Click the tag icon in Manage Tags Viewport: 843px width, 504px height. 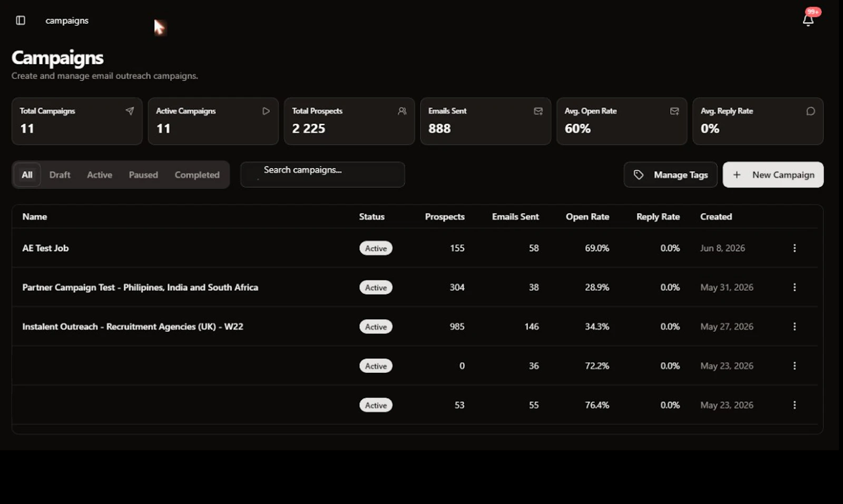click(x=639, y=175)
